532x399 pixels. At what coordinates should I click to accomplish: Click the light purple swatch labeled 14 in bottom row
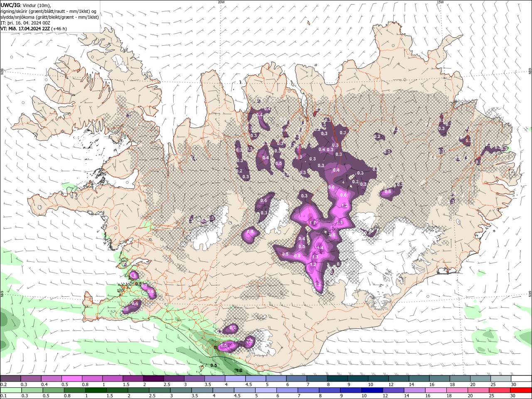point(415,390)
